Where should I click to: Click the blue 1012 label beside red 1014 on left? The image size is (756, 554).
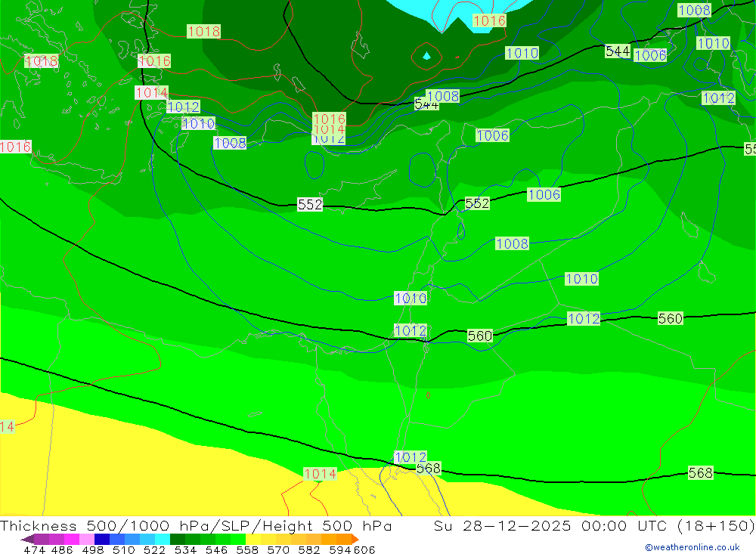(183, 107)
